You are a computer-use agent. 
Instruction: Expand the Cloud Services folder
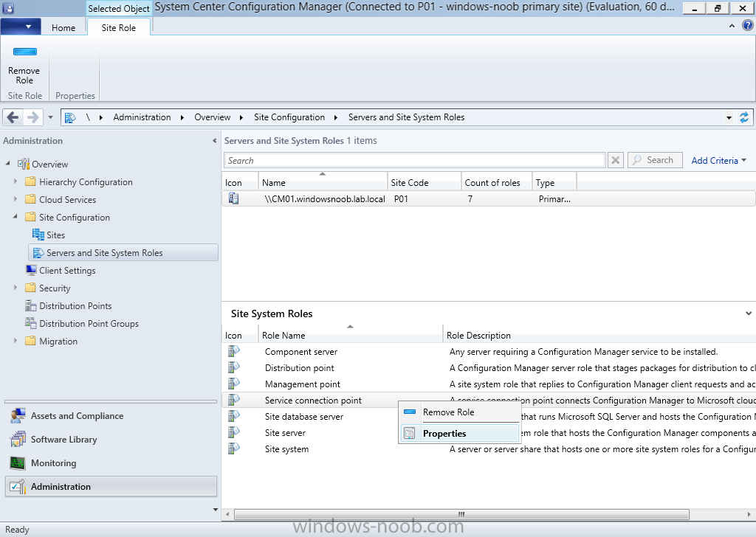tap(16, 199)
